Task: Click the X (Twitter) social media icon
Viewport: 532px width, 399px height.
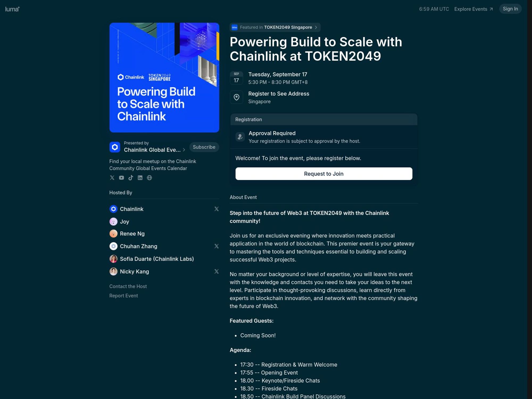Action: pos(112,177)
